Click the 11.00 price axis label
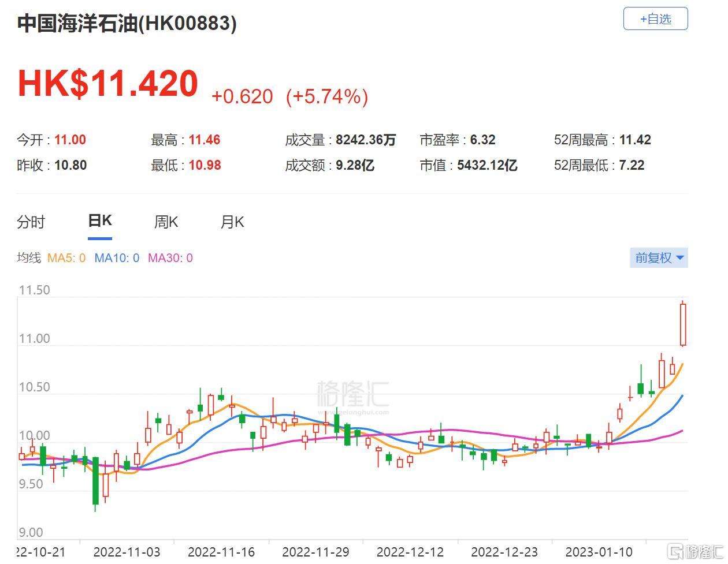 coord(35,339)
